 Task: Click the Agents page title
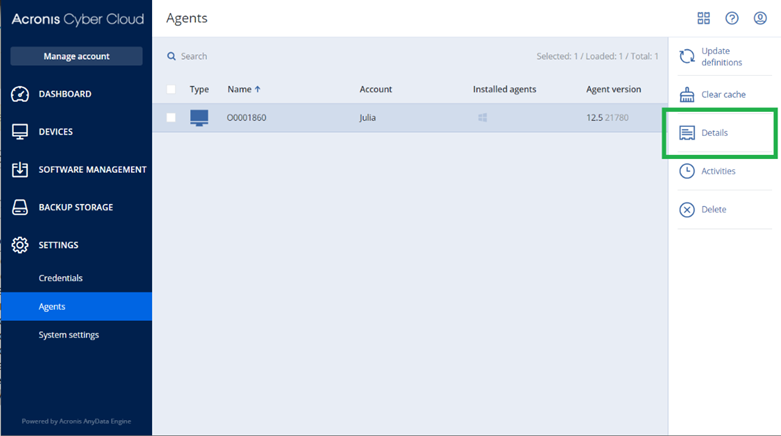pos(187,18)
